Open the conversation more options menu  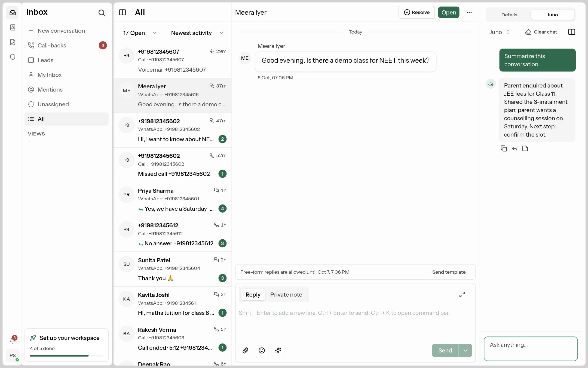[469, 12]
